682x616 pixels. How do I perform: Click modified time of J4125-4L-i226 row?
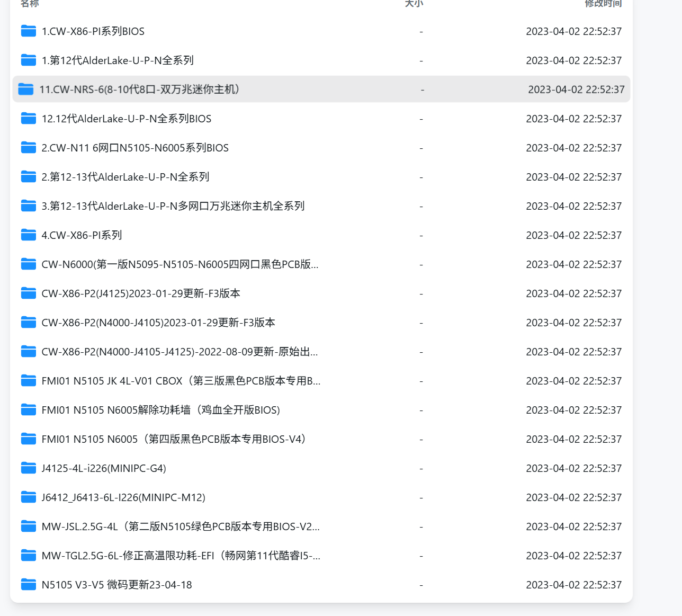tap(574, 468)
